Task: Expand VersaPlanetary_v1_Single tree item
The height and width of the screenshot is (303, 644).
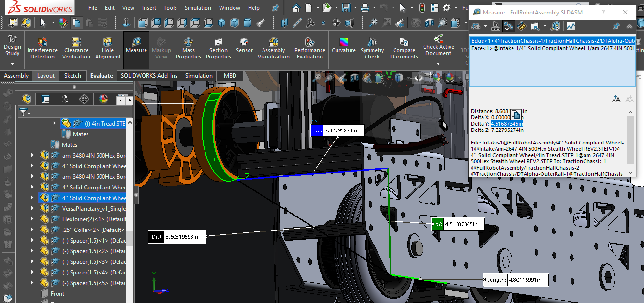Action: 32,208
